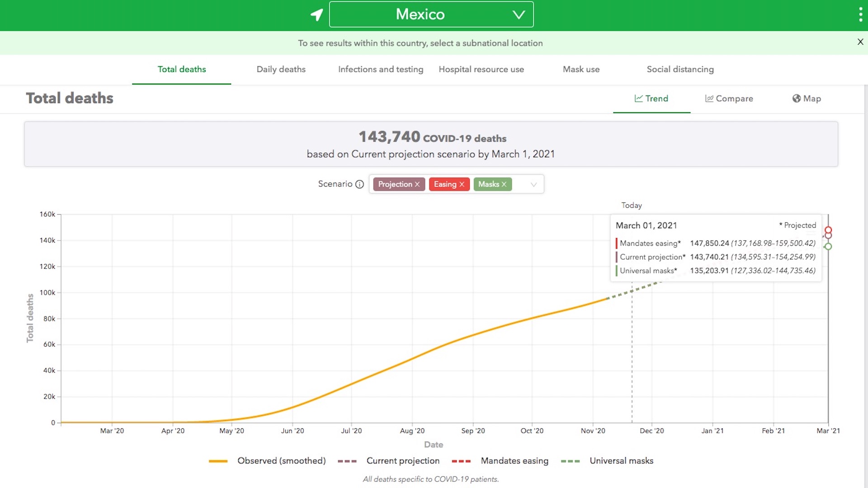The image size is (868, 488).
Task: Dismiss the subnational location banner
Action: coord(860,42)
